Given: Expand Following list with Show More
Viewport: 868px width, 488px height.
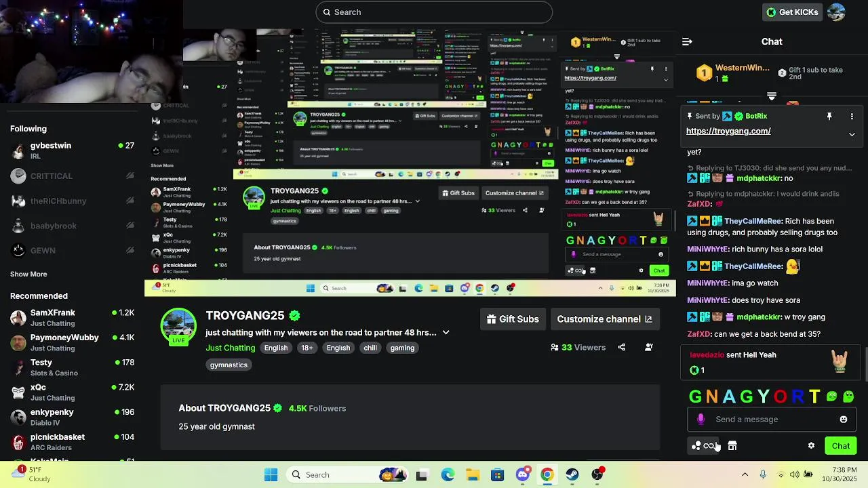Looking at the screenshot, I should click(28, 274).
